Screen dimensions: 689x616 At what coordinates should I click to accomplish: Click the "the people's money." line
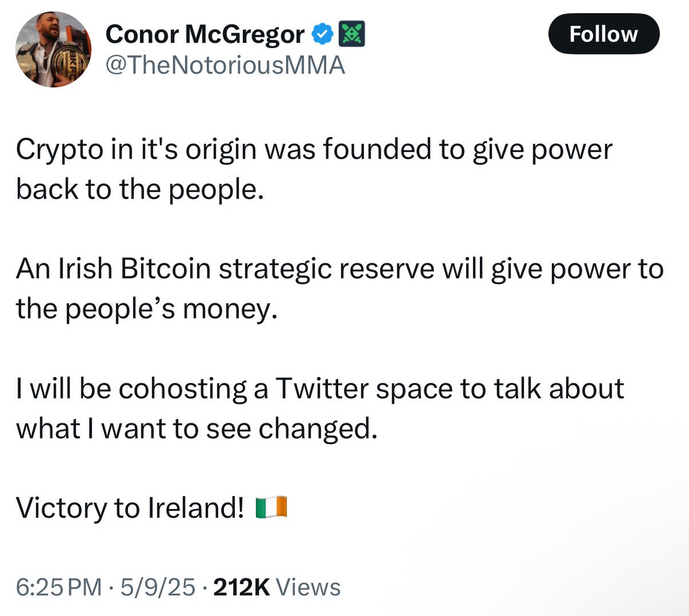click(146, 309)
